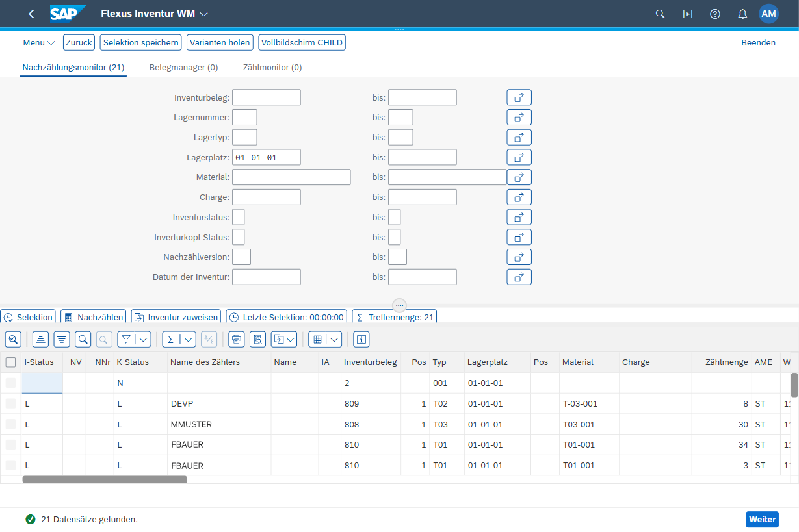Show the table information icon
Screen dimensions: 799x532
pyautogui.click(x=361, y=339)
